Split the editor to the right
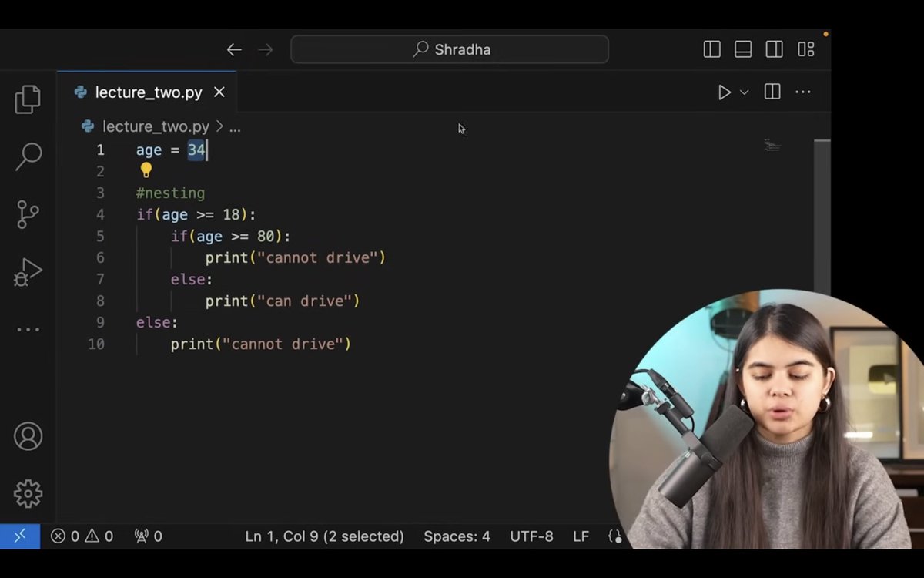The height and width of the screenshot is (578, 924). coord(772,92)
